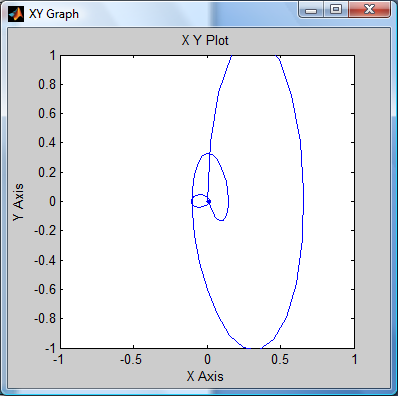Image resolution: width=398 pixels, height=396 pixels.
Task: Click the -0.5 tick label on X axis
Action: (x=131, y=359)
